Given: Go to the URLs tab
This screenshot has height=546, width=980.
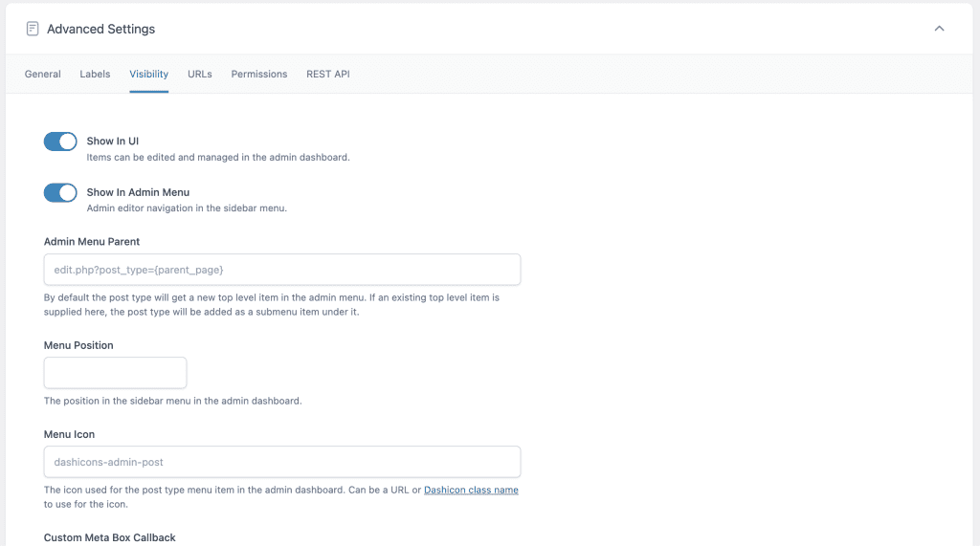Looking at the screenshot, I should coord(200,74).
